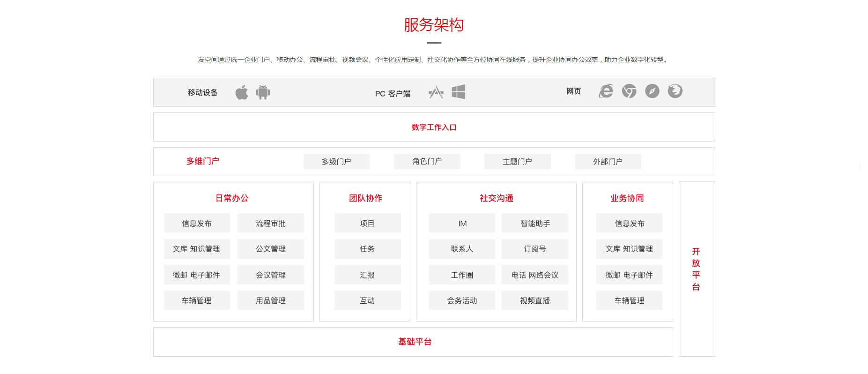
Task: Open 流程审批 under 日常办公
Action: tap(270, 224)
